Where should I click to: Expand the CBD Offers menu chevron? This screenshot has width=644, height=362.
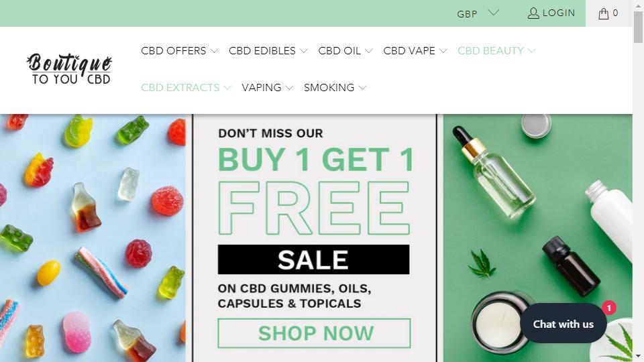click(x=214, y=51)
